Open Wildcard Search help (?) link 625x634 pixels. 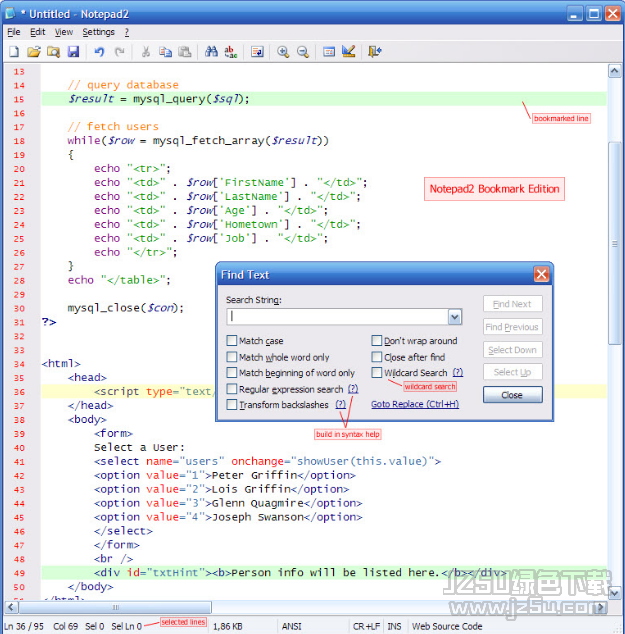tap(458, 372)
